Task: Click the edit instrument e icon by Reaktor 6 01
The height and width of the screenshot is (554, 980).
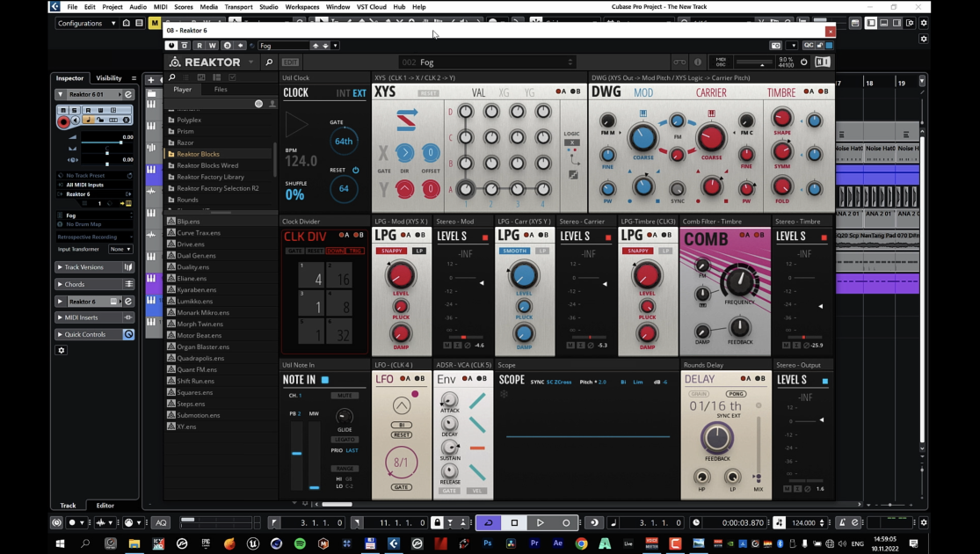Action: pyautogui.click(x=128, y=94)
